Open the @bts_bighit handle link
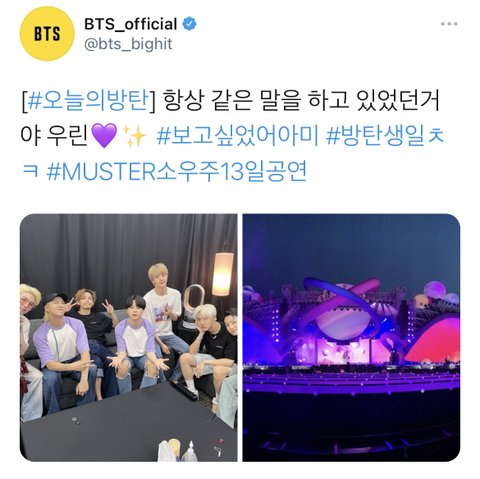The image size is (480, 479). coord(128,44)
